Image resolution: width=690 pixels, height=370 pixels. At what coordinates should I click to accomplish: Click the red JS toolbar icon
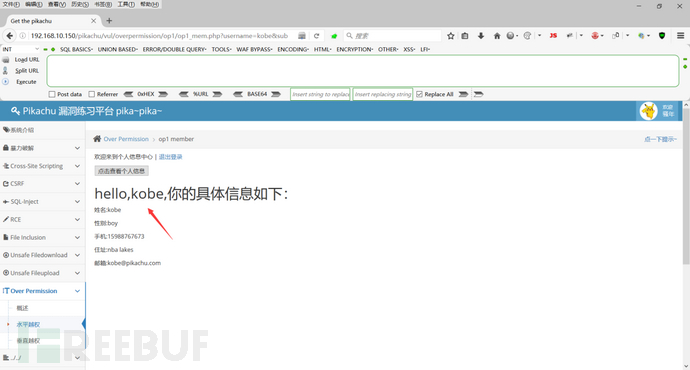click(553, 36)
